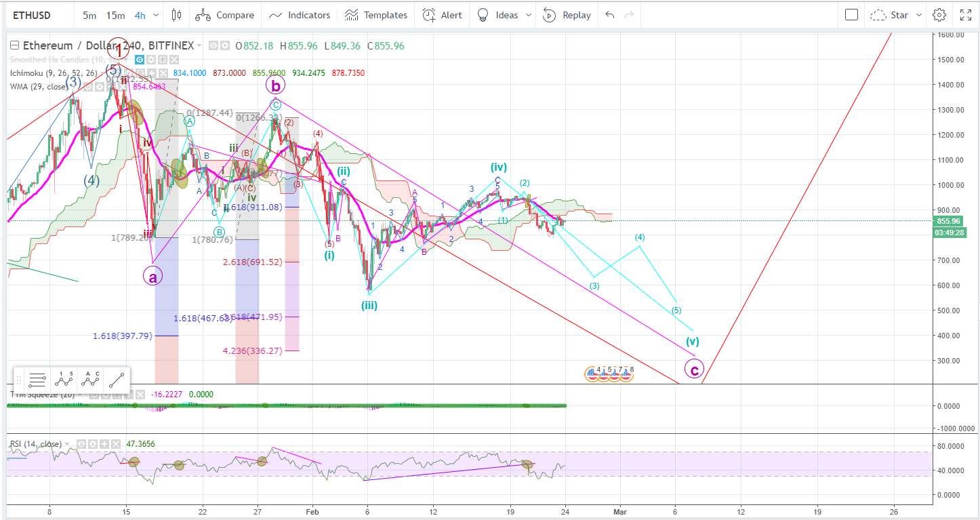Click economic events flags on chart
980x520 pixels.
pyautogui.click(x=610, y=373)
